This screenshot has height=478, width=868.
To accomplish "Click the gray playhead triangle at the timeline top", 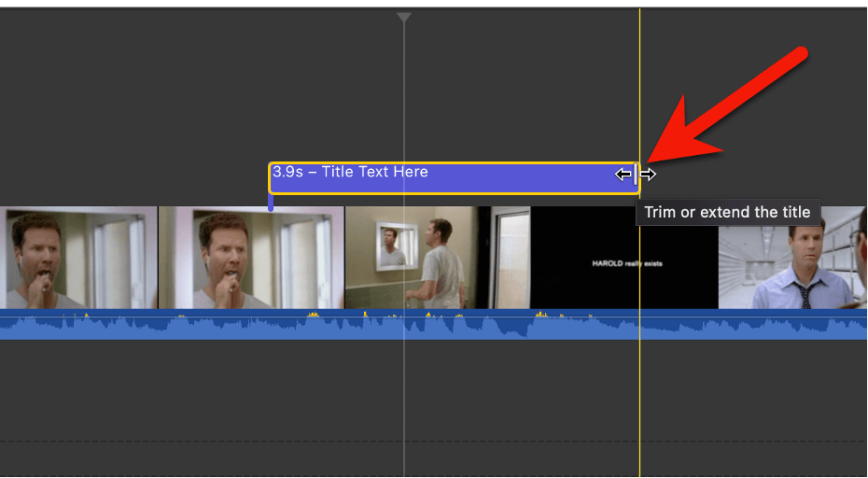I will [404, 18].
